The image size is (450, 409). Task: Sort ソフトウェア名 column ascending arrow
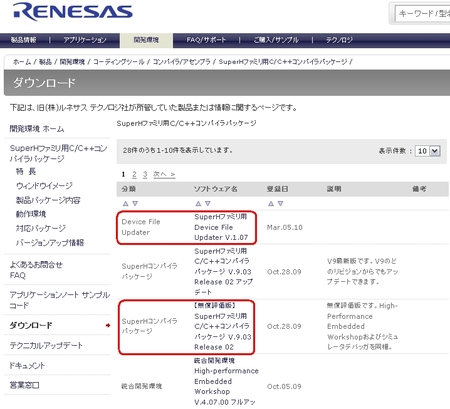pyautogui.click(x=198, y=203)
